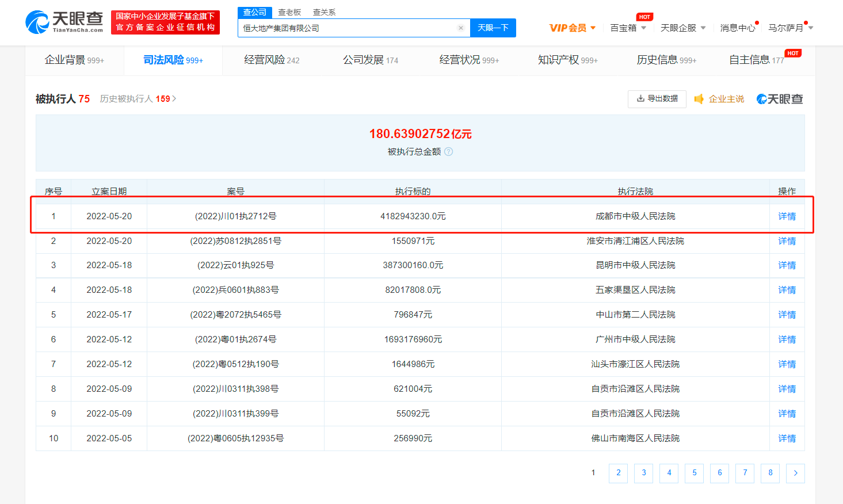Open 详情 for case 川0311执399号
843x504 pixels.
click(787, 414)
